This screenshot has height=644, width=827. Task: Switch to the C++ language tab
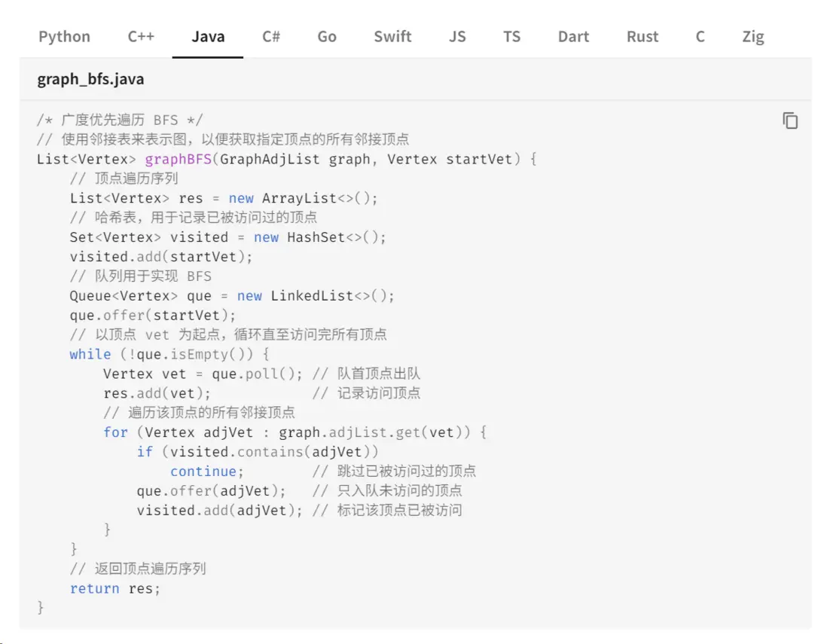pyautogui.click(x=140, y=36)
